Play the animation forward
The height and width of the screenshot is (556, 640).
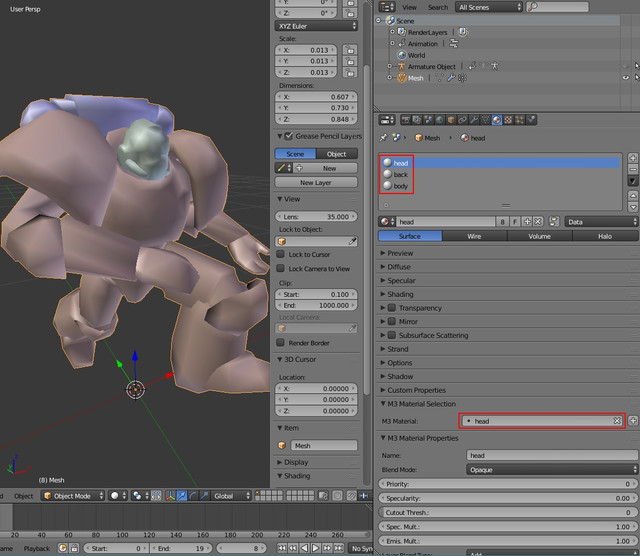click(316, 548)
